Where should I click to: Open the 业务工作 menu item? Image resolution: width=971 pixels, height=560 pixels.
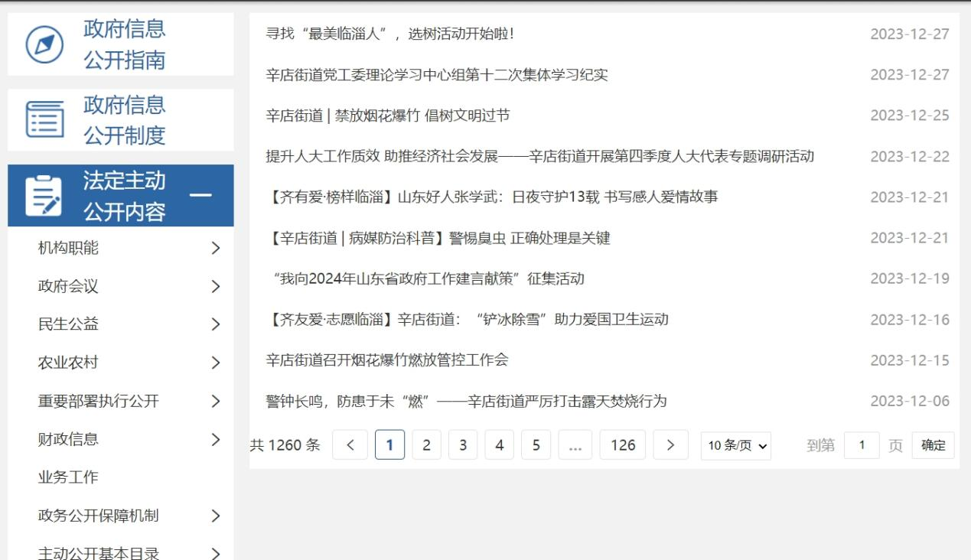coord(68,477)
